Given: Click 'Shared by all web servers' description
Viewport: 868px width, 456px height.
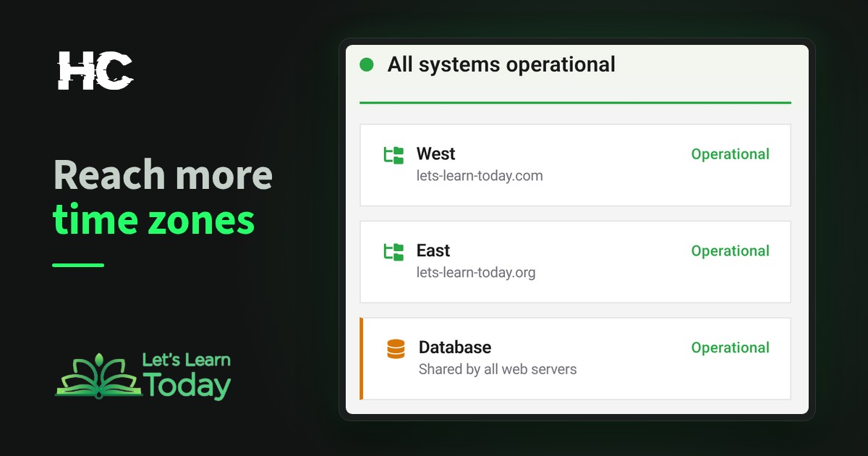Looking at the screenshot, I should click(x=498, y=369).
